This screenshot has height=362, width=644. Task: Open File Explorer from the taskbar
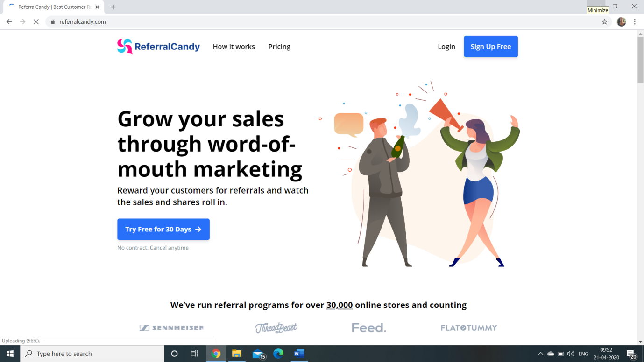237,354
